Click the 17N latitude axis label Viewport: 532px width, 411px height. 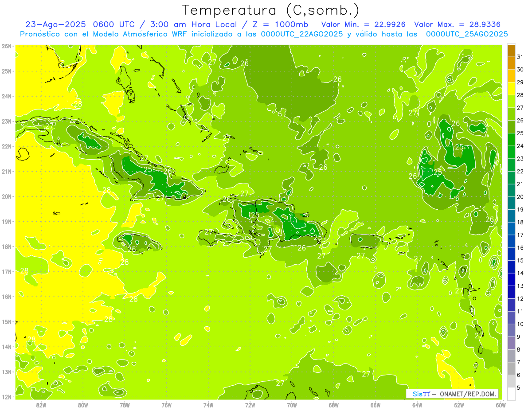point(6,271)
